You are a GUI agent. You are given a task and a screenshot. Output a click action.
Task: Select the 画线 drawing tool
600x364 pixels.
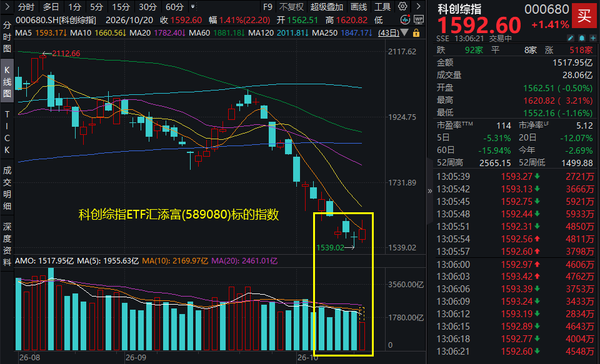coord(359,7)
